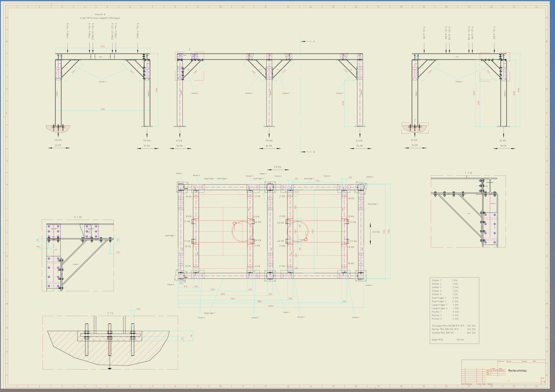Select the Mutter M24 DIN 934 list entry
The image size is (555, 392).
pos(445,329)
